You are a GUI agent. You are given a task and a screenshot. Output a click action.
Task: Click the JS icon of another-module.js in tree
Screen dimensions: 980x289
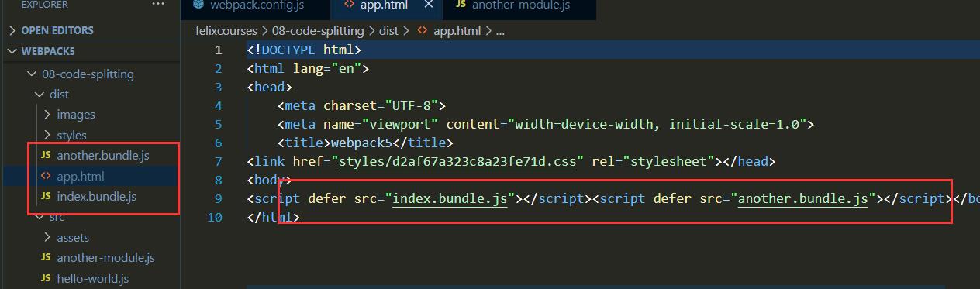[x=46, y=258]
